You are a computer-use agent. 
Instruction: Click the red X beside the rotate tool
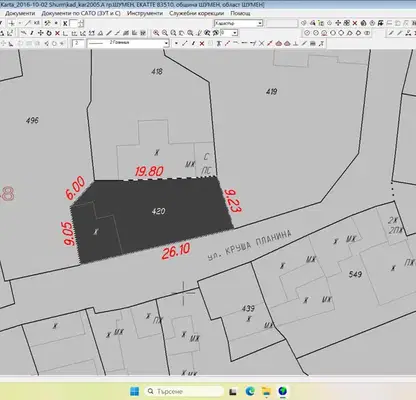click(x=57, y=33)
